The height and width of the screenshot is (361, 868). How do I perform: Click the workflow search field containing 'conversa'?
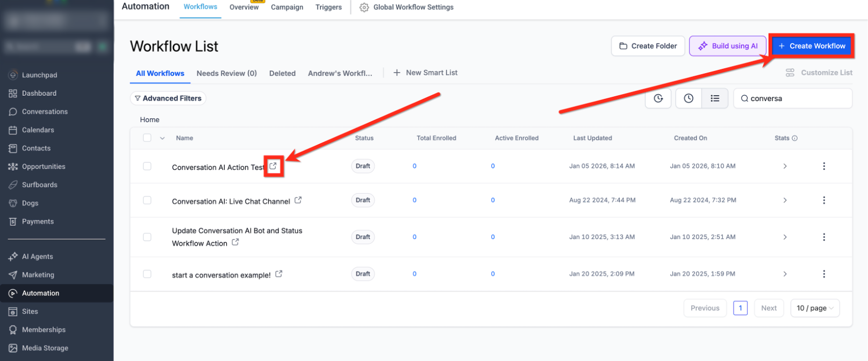point(793,98)
